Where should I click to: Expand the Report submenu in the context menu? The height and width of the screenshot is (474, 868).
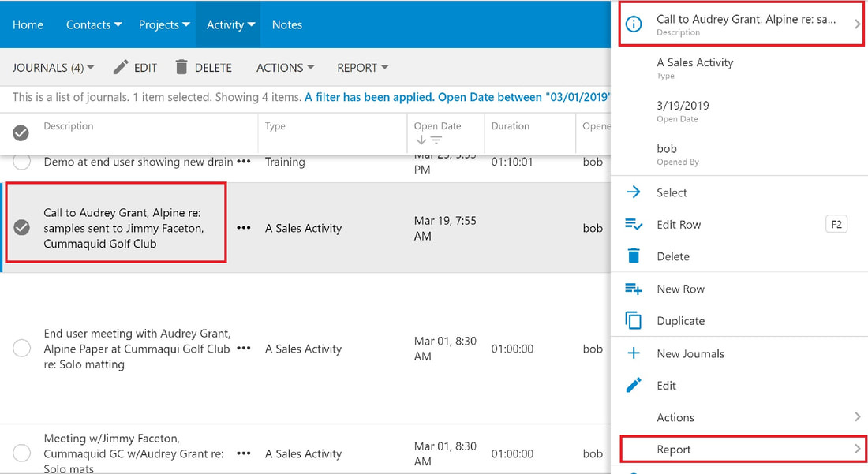pos(742,449)
